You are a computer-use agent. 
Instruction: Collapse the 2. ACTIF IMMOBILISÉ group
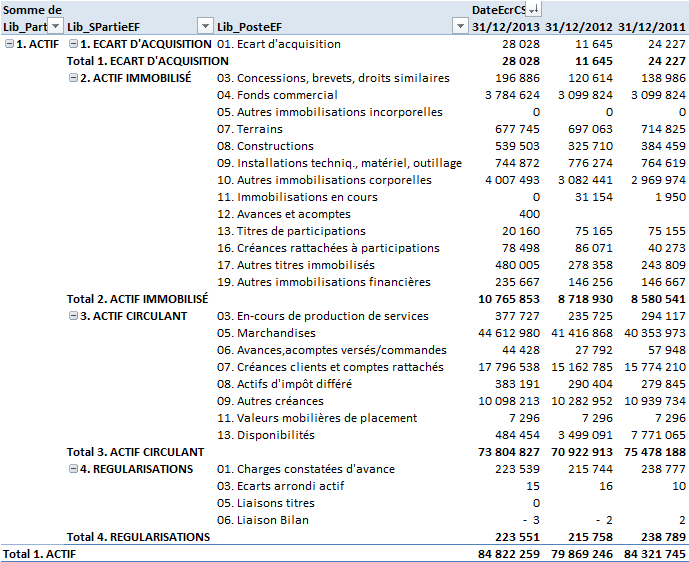coord(73,78)
